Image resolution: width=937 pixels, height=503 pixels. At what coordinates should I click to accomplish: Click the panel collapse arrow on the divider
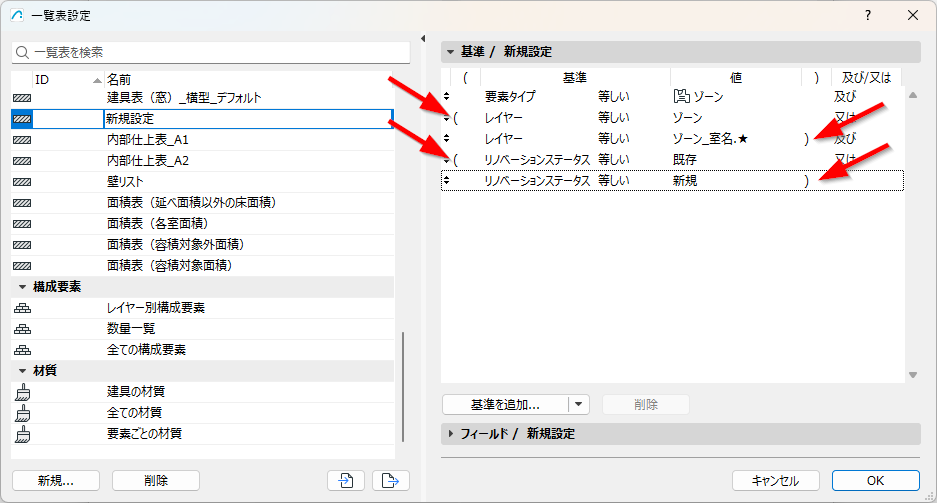pyautogui.click(x=423, y=39)
